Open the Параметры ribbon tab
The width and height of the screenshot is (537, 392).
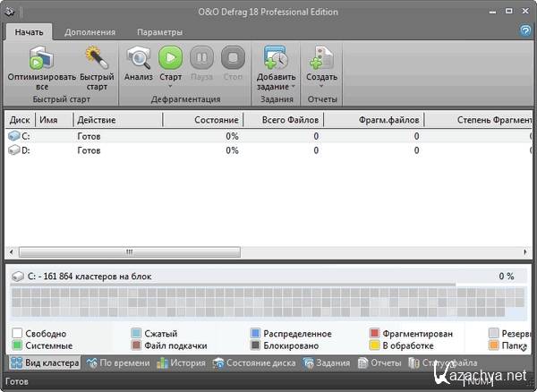pyautogui.click(x=159, y=32)
